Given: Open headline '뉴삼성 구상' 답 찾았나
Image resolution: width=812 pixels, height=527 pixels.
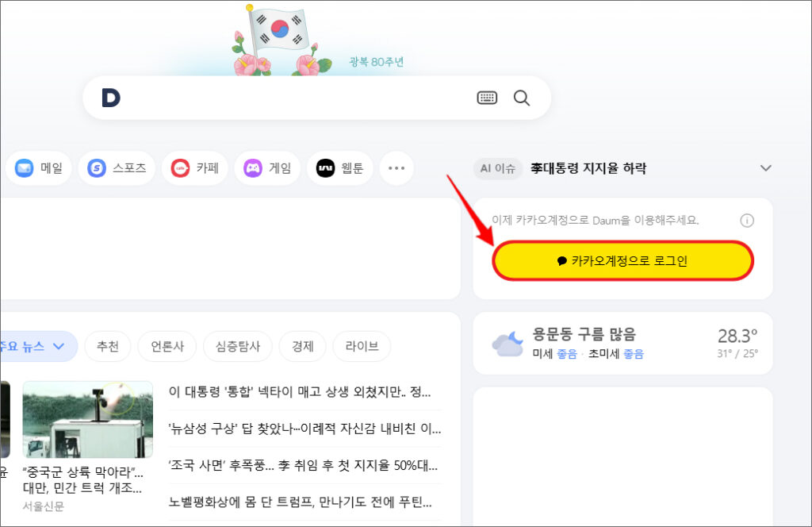Looking at the screenshot, I should (x=305, y=429).
